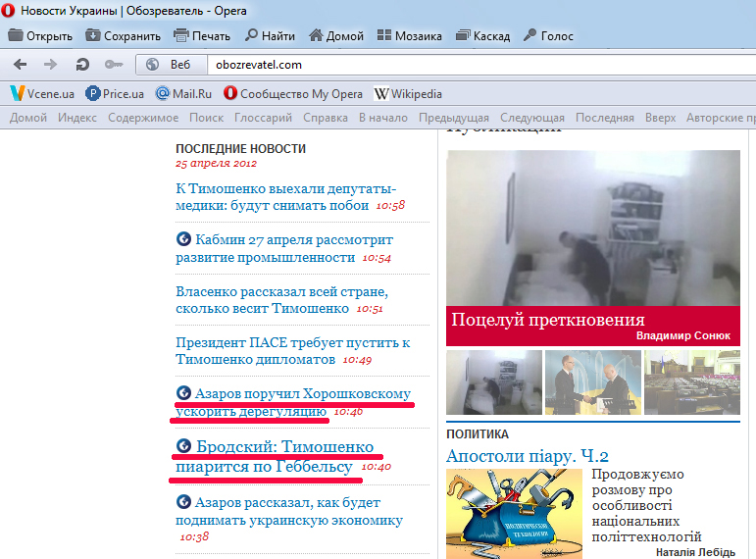
Task: Open the Vcene.ua bookmark
Action: pos(42,94)
